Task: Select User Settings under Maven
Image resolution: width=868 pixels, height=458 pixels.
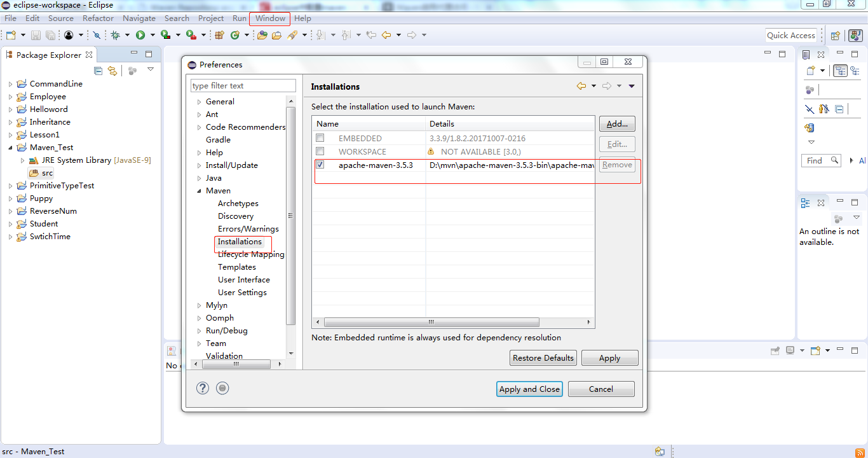Action: pyautogui.click(x=242, y=293)
